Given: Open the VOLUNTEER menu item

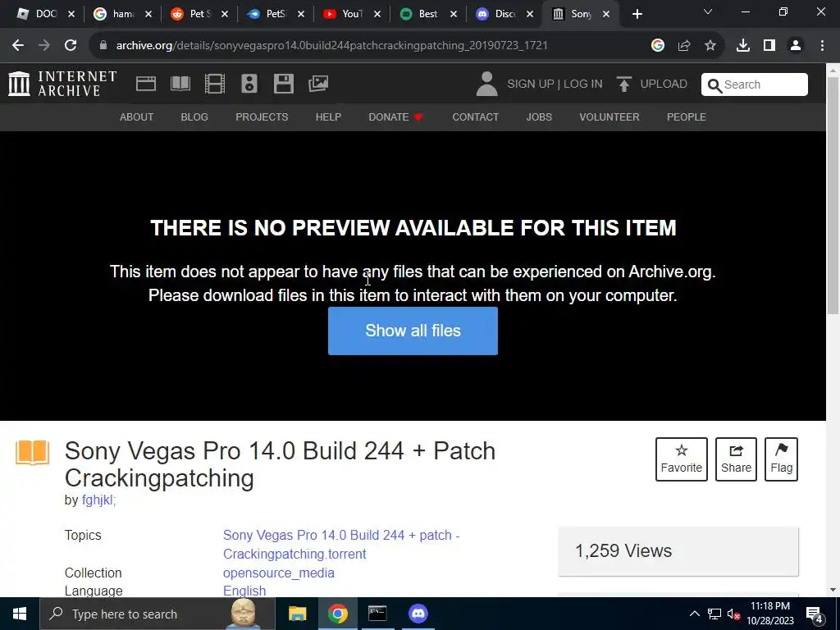Looking at the screenshot, I should 609,116.
